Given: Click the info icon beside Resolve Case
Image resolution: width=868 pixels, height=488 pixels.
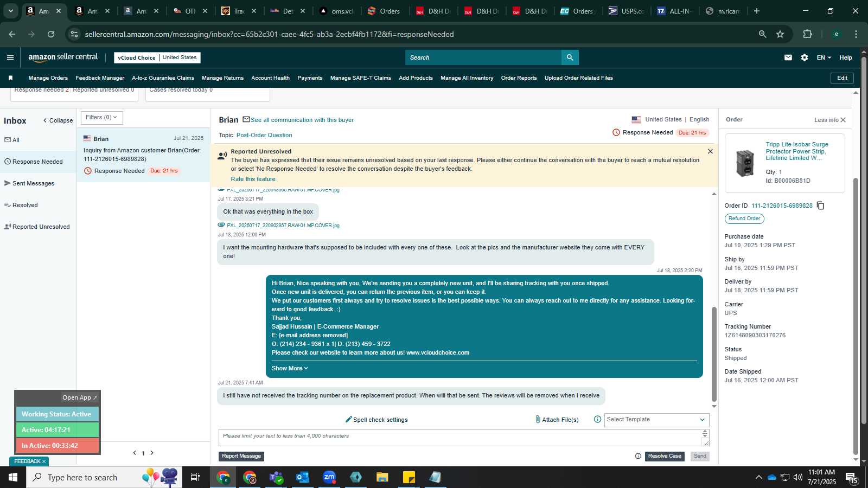Looking at the screenshot, I should point(638,456).
